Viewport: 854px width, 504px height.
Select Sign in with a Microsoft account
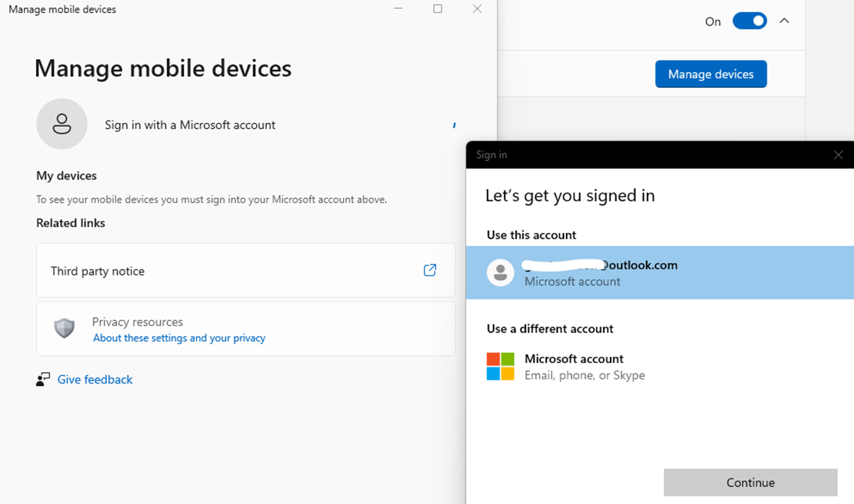click(x=190, y=125)
